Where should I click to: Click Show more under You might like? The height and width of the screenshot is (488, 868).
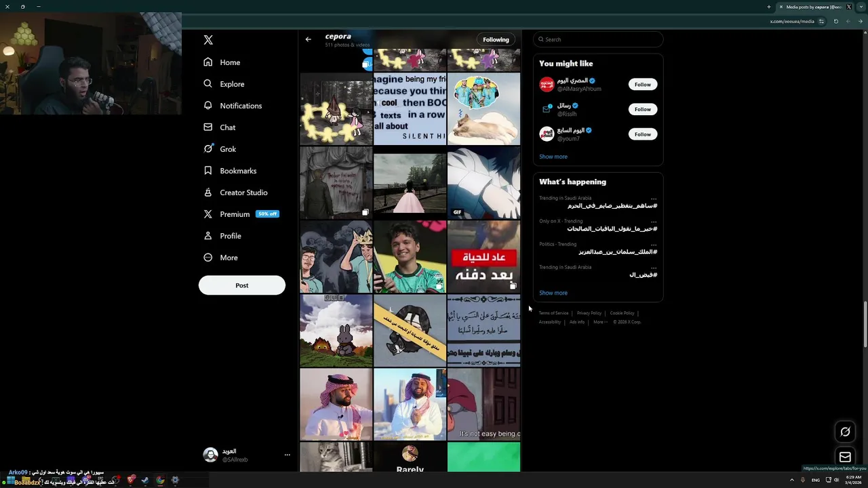553,157
